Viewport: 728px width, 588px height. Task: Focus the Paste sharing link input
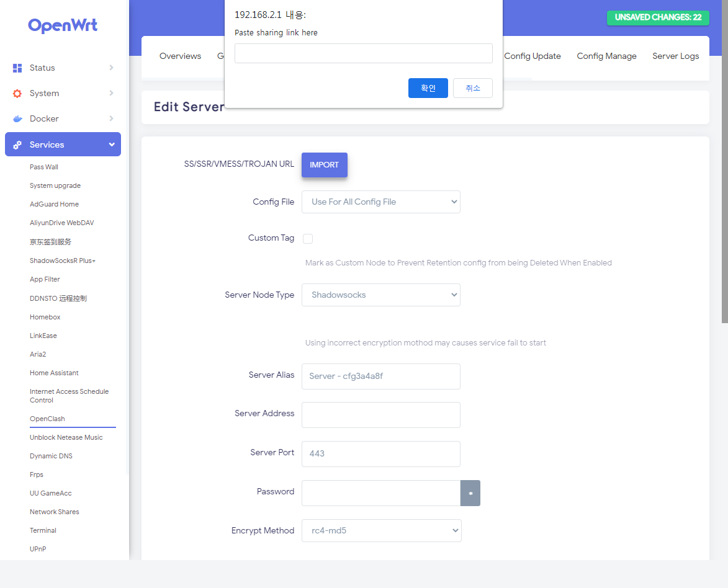coord(364,53)
